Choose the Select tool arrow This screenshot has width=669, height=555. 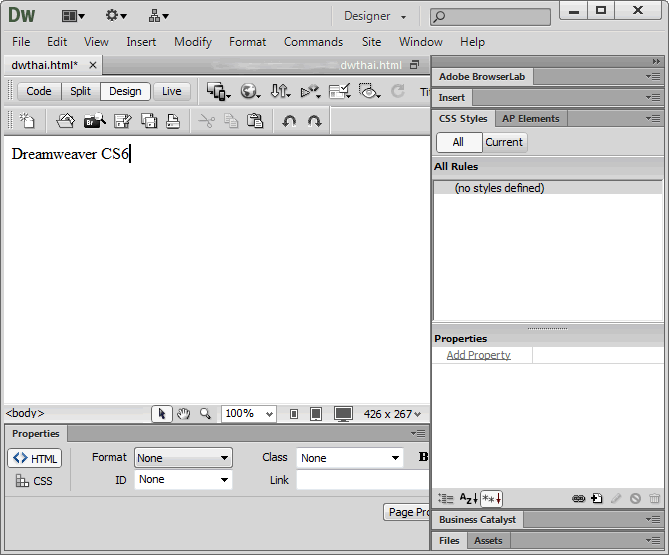[x=162, y=414]
